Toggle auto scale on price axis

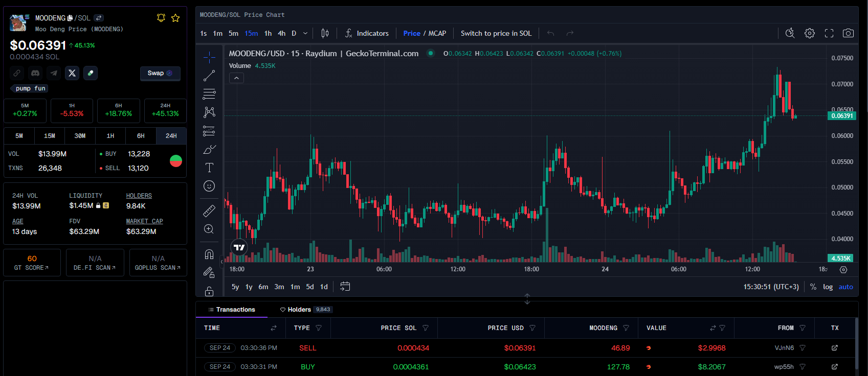pyautogui.click(x=845, y=287)
